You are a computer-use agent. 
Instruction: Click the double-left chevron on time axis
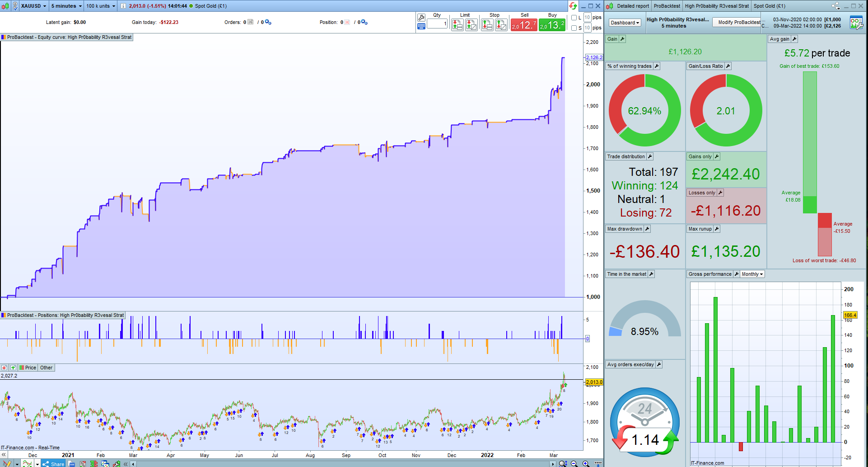click(4, 455)
